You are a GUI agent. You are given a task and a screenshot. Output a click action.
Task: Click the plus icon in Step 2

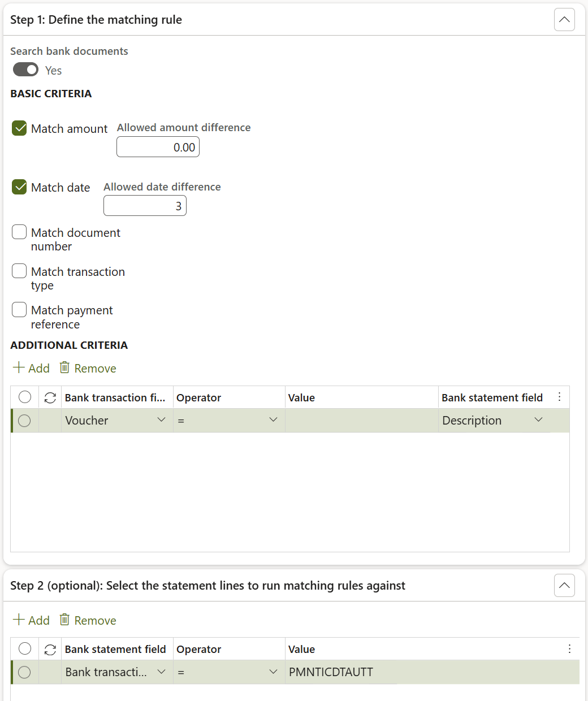[x=19, y=620]
